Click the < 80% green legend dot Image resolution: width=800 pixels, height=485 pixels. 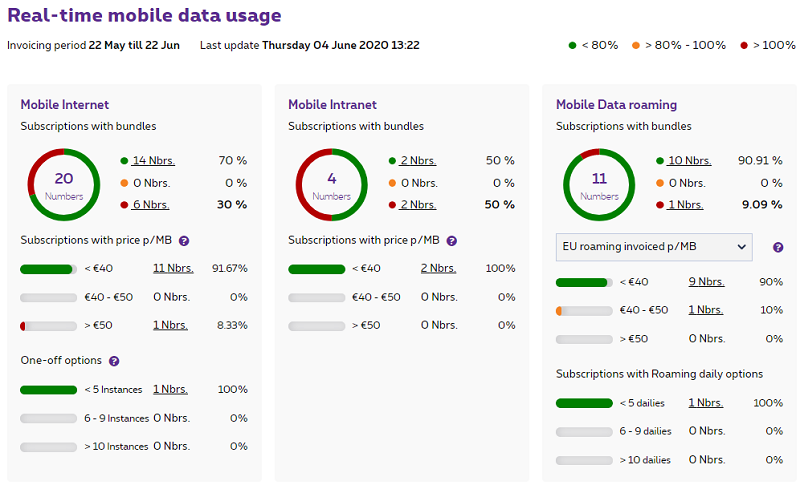pyautogui.click(x=572, y=45)
